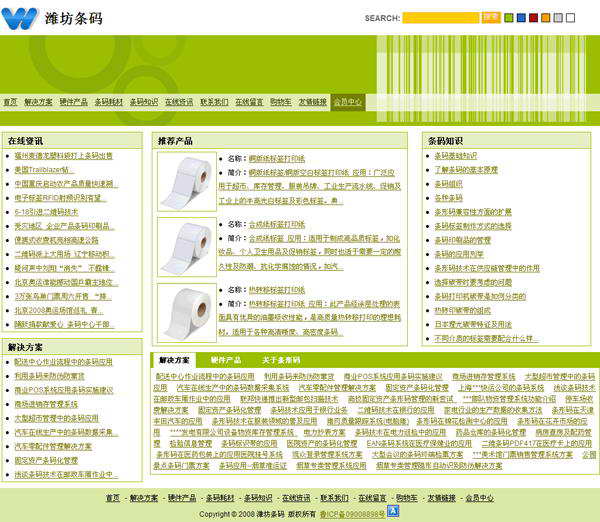Choose the white theme color swatch
Viewport: 600px width, 522px height.
click(x=571, y=18)
